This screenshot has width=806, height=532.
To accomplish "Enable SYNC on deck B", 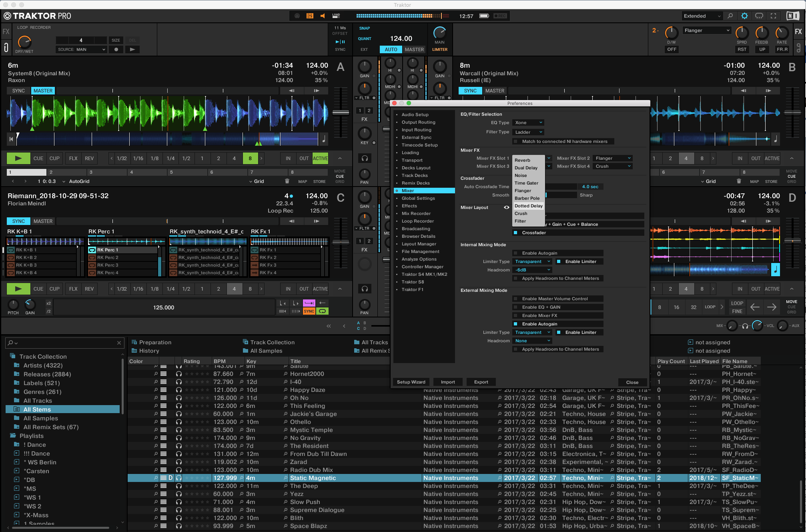I will coord(470,90).
